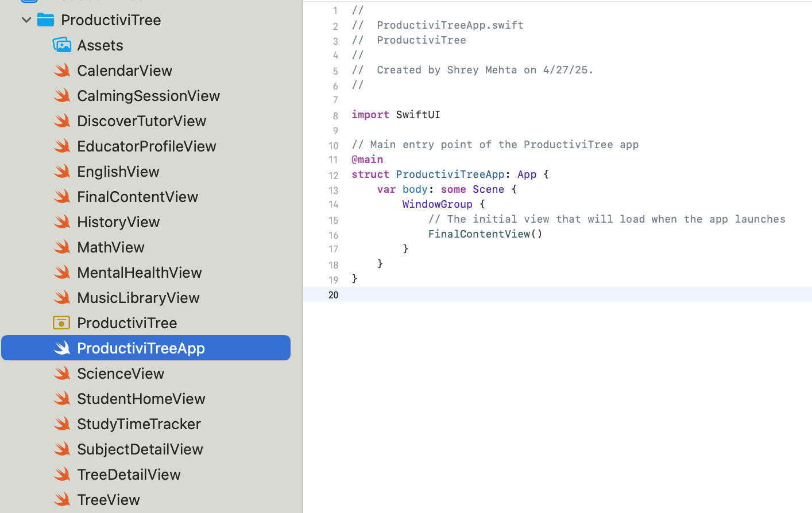Open MentalHealthView file
This screenshot has width=812, height=513.
140,272
